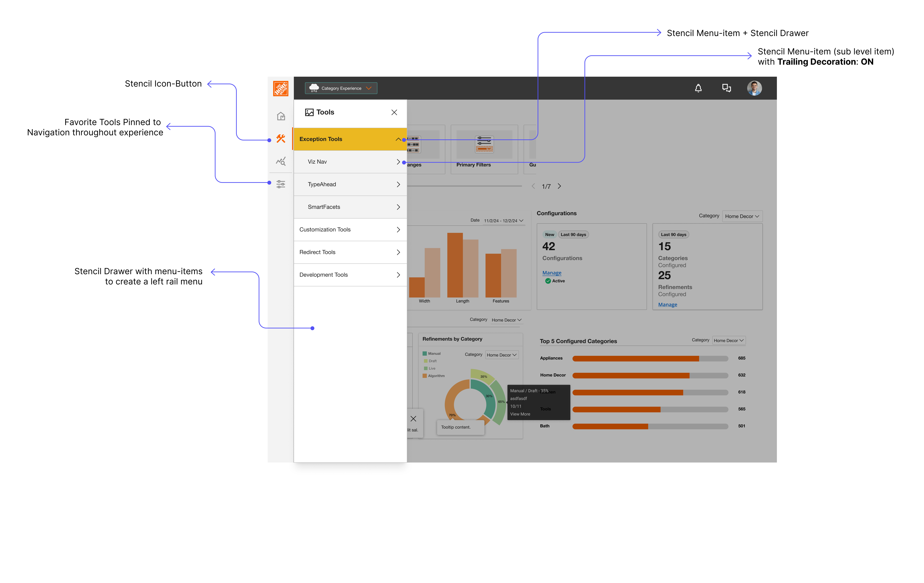Screen dimensions: 924x583
Task: Click the Live legend entry
Action: (430, 368)
